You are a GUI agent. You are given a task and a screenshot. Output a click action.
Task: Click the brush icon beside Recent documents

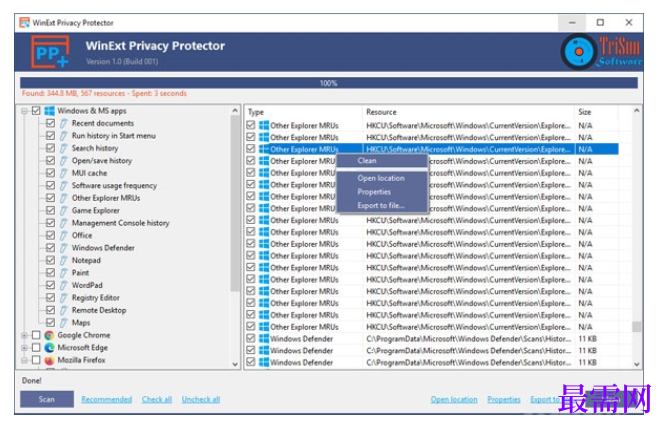tap(64, 123)
